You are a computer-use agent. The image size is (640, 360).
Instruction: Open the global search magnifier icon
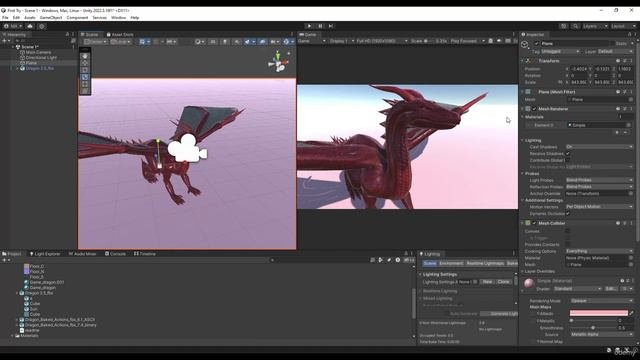point(575,26)
